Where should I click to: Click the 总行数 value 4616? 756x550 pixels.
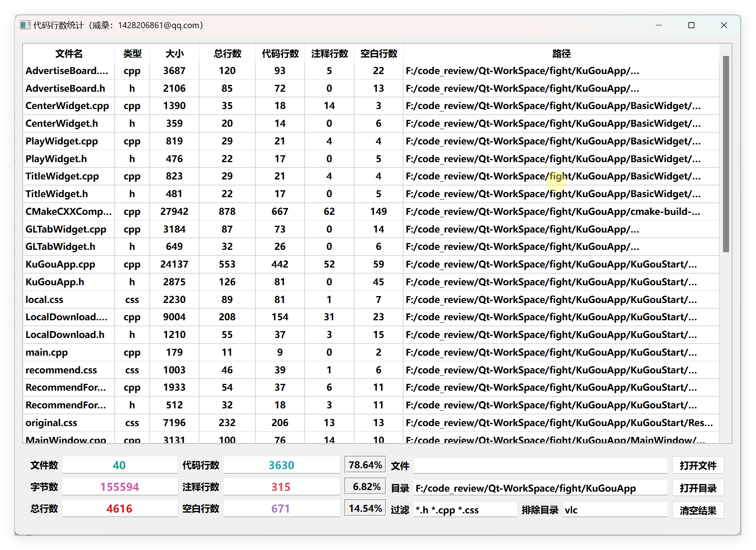click(x=119, y=509)
